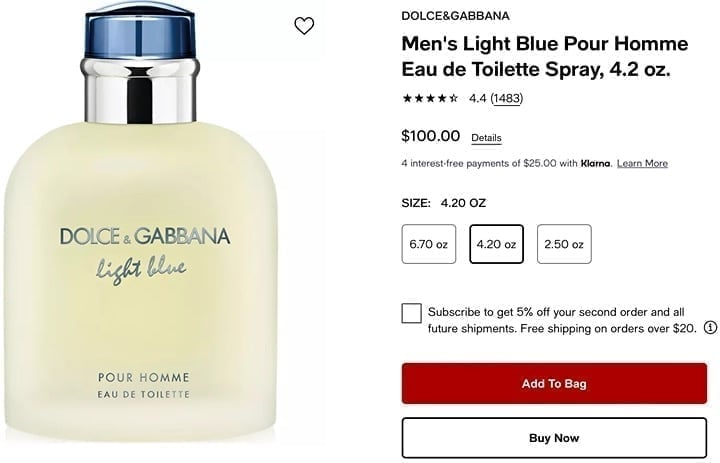Choose the 2.50 oz size option
The height and width of the screenshot is (463, 720).
(x=564, y=244)
